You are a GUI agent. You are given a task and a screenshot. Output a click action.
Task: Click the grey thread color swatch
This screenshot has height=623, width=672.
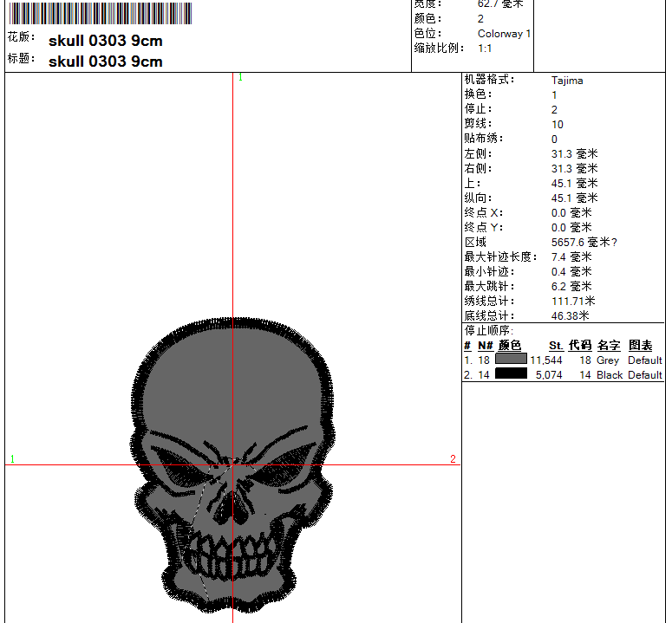pyautogui.click(x=511, y=360)
